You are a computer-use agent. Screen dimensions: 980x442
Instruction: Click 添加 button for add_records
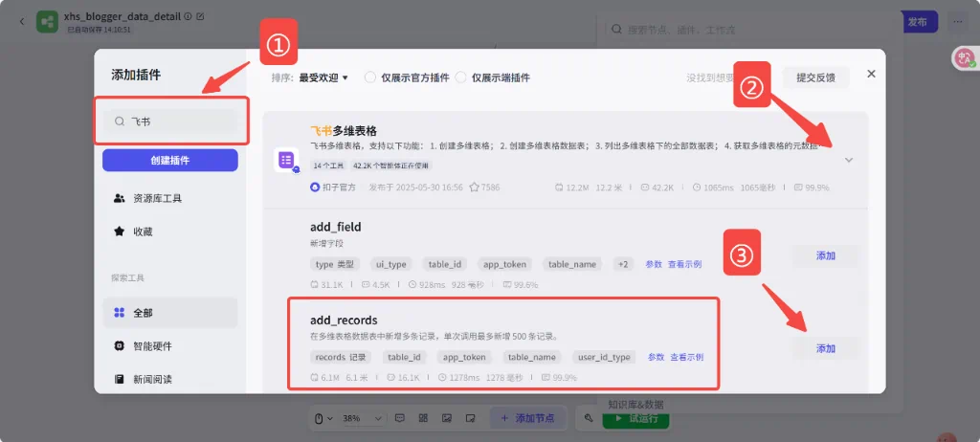pos(825,348)
